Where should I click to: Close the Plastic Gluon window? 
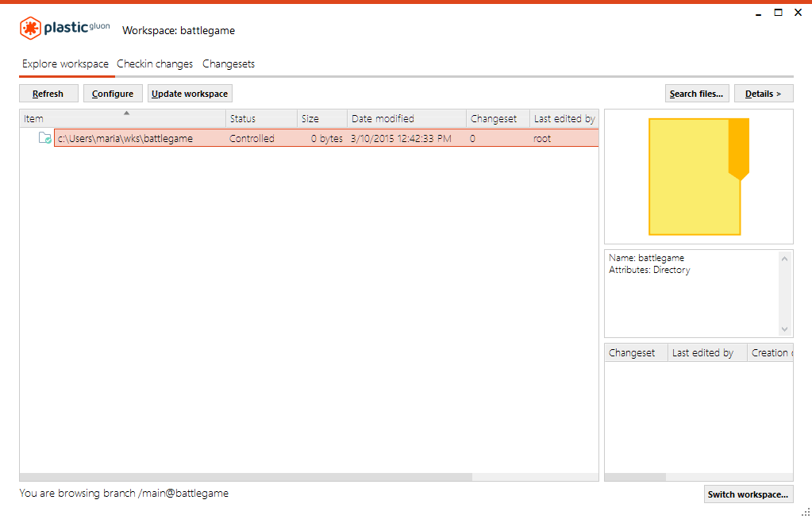(798, 13)
